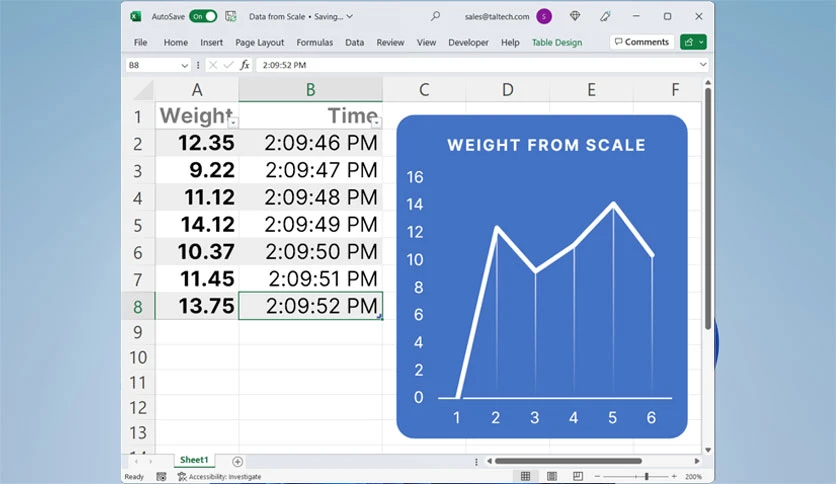
Task: Click the cell containing 9.22
Action: [x=197, y=170]
